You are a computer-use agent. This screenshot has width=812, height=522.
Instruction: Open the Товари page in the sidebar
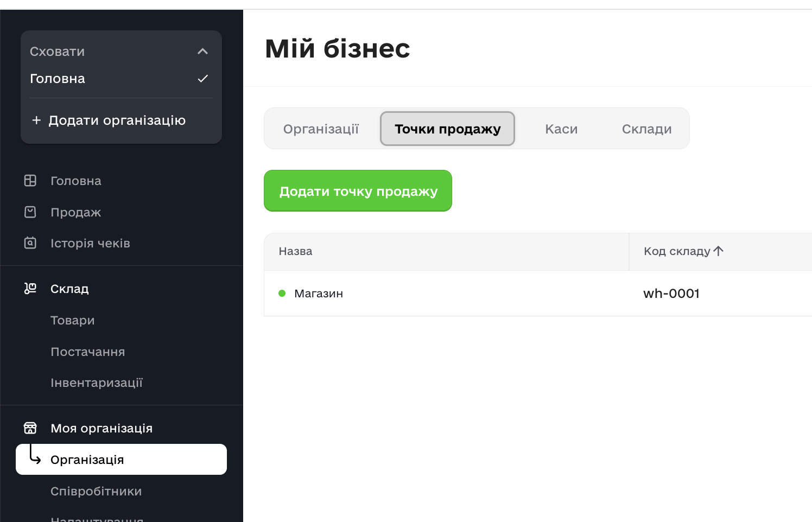pos(73,320)
